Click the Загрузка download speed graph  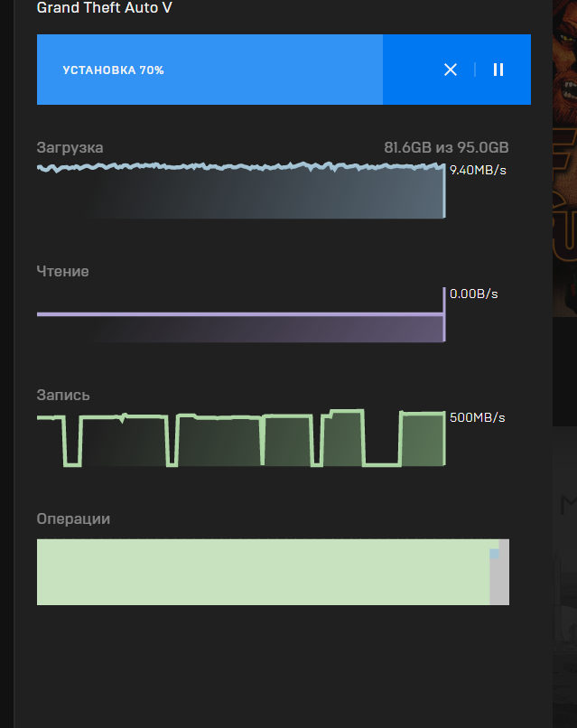[x=241, y=190]
